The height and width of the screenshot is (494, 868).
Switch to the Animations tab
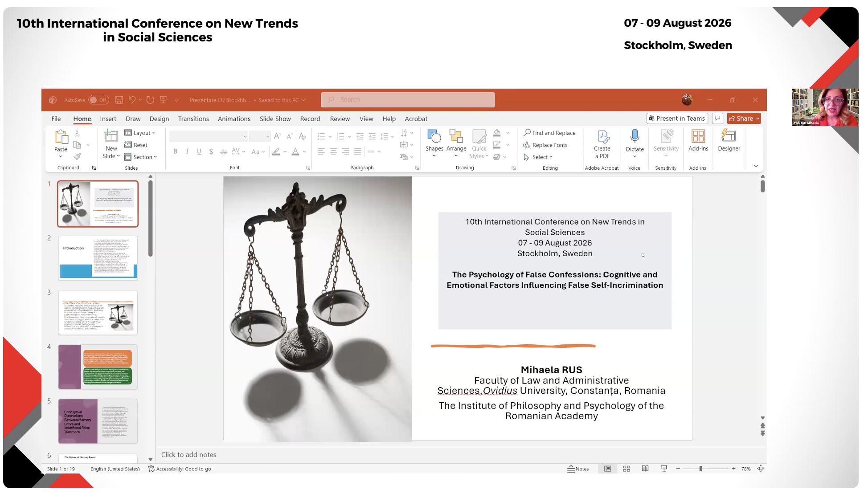(x=234, y=119)
